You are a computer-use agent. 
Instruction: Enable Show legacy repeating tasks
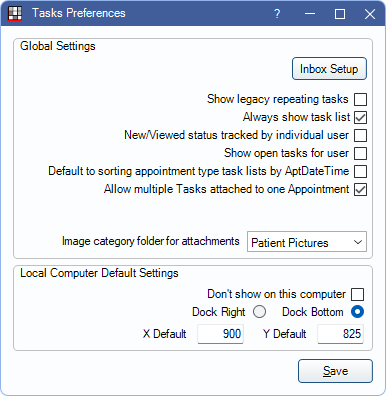point(361,99)
